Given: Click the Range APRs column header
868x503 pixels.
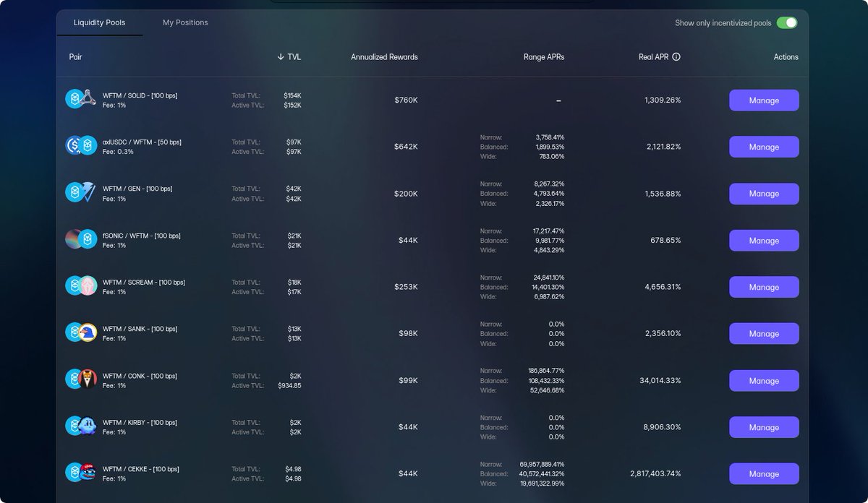Looking at the screenshot, I should click(x=544, y=56).
